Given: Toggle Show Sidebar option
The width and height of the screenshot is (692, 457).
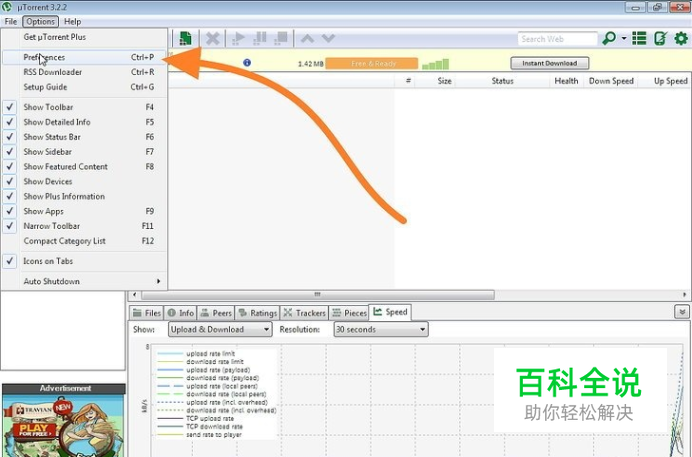Looking at the screenshot, I should point(84,152).
